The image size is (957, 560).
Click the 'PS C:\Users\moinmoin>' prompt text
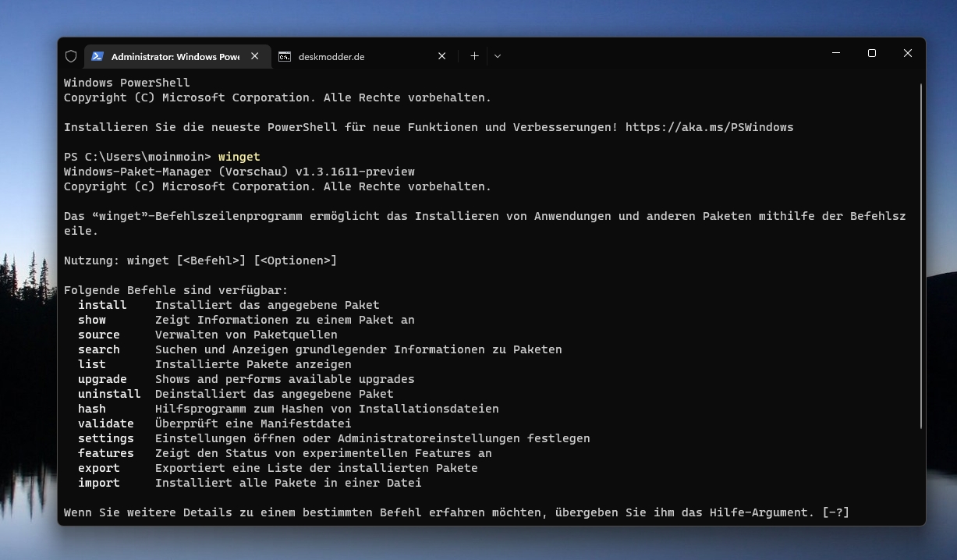[138, 157]
